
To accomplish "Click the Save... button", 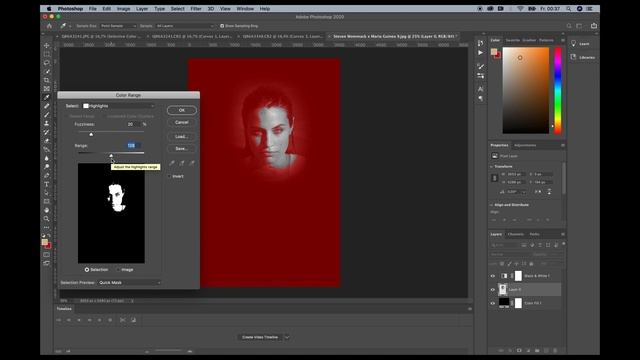I will pyautogui.click(x=182, y=149).
